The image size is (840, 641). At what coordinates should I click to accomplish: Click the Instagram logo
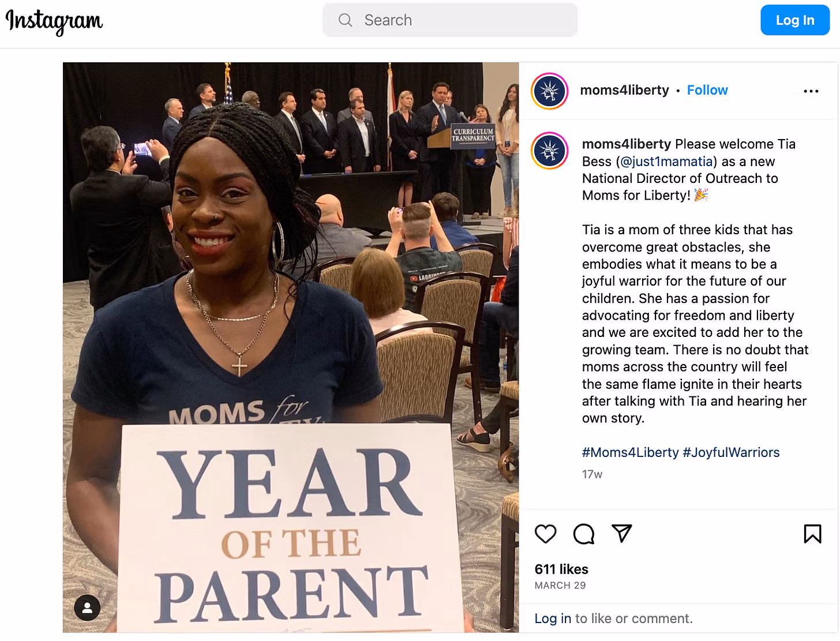54,21
